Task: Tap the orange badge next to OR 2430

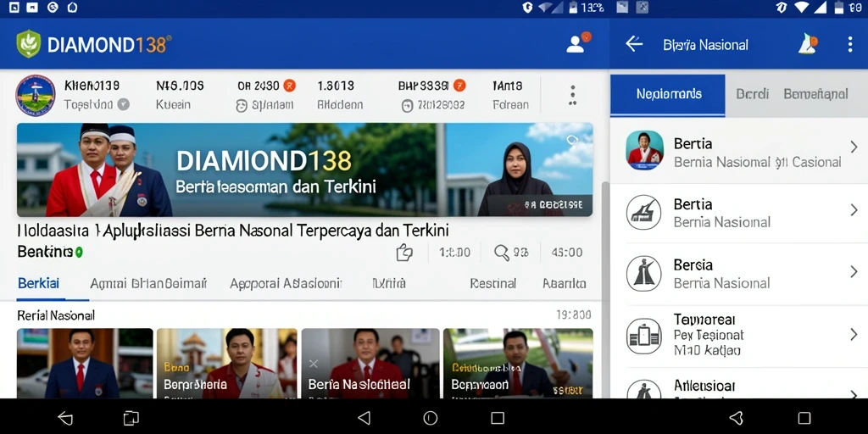Action: coord(290,86)
